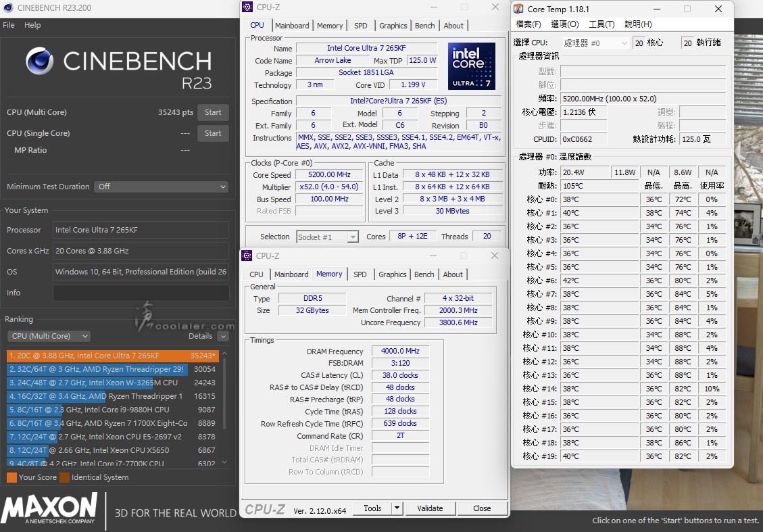Open the Minimum Test Duration dropdown
The image size is (763, 532).
click(x=161, y=187)
